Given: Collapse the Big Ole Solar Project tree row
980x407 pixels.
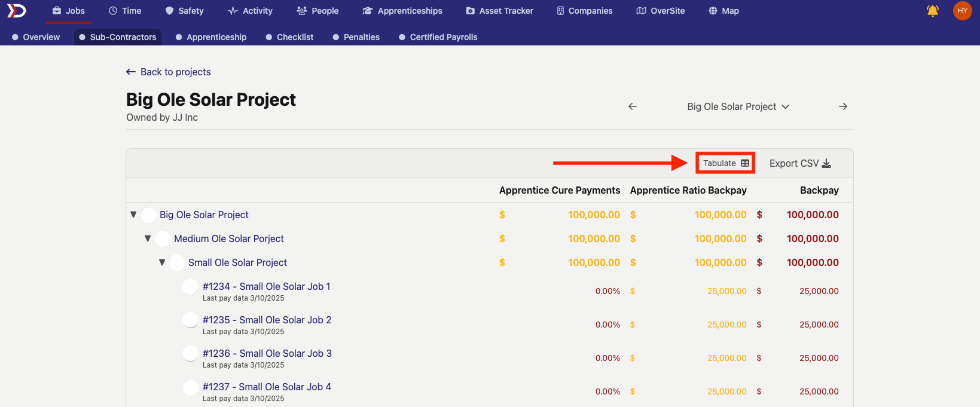Looking at the screenshot, I should 133,215.
